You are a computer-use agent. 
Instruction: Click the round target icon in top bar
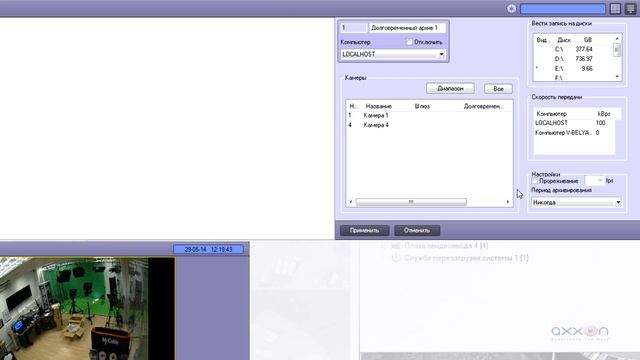click(x=511, y=9)
